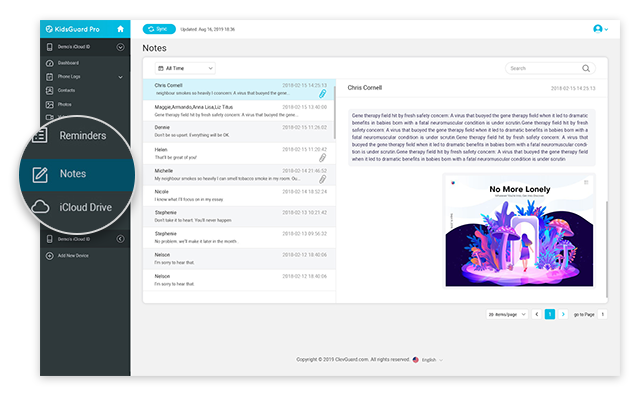
Task: Select the Stephenie note dated 10:21:42
Action: (x=239, y=216)
